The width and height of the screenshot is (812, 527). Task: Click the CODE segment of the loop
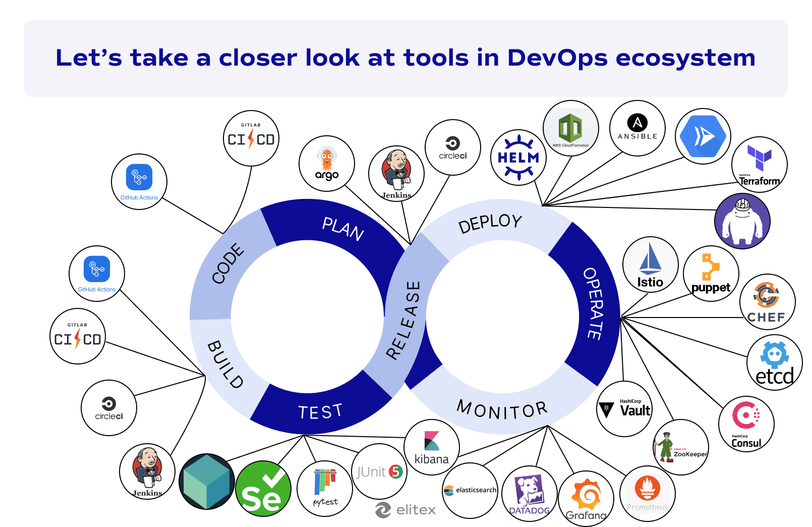228,263
